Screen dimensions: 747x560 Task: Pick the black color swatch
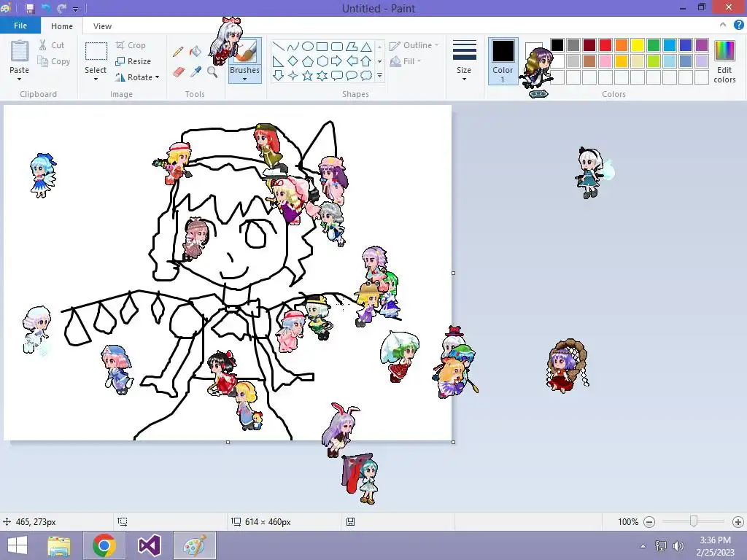tap(557, 45)
